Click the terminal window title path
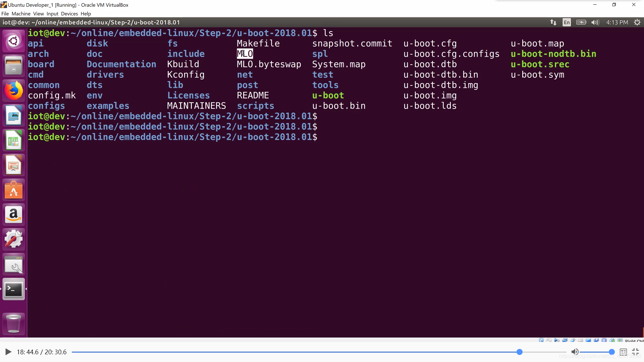644x362 pixels. 91,22
